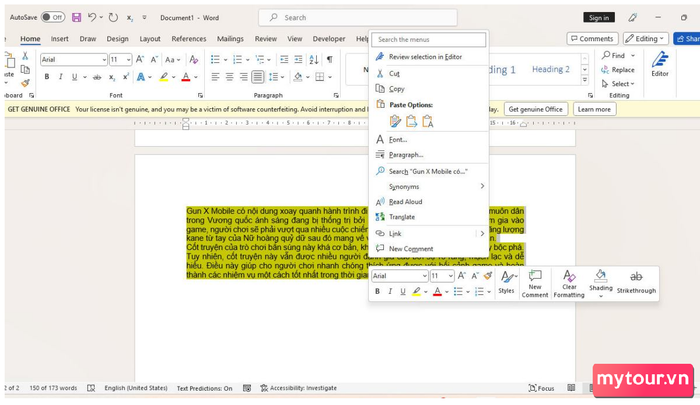Open the Layout ribbon tab
Image resolution: width=700 pixels, height=405 pixels.
(x=150, y=39)
